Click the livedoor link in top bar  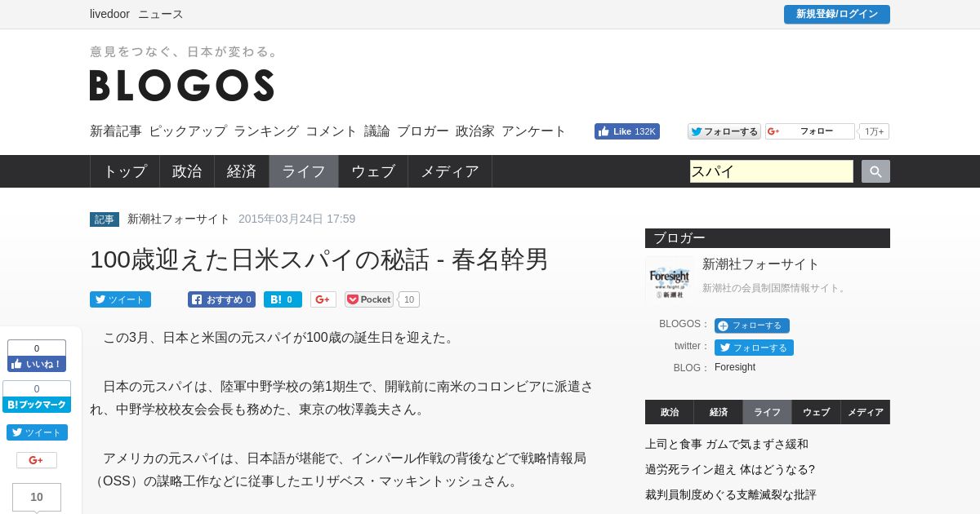(109, 14)
